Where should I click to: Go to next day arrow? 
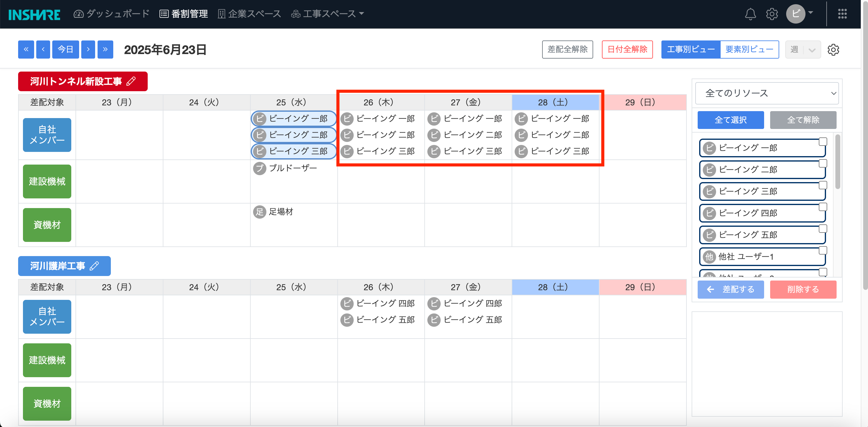88,50
